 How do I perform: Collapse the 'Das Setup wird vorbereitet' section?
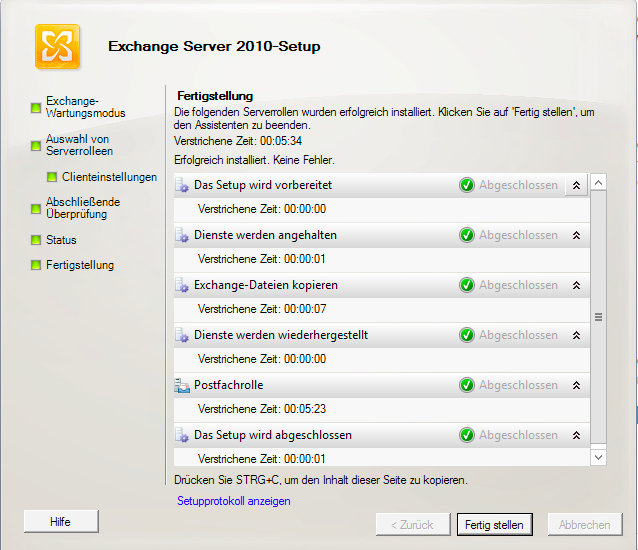[x=577, y=186]
